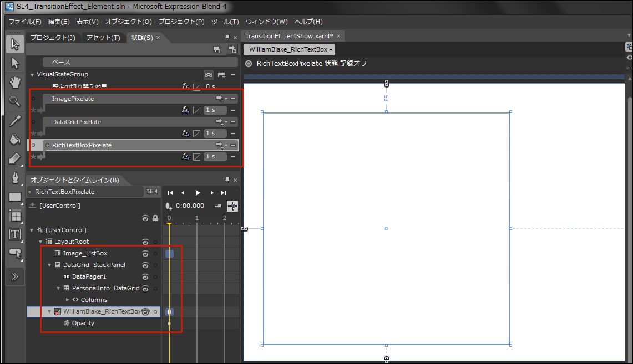Pin the States panel

(227, 38)
